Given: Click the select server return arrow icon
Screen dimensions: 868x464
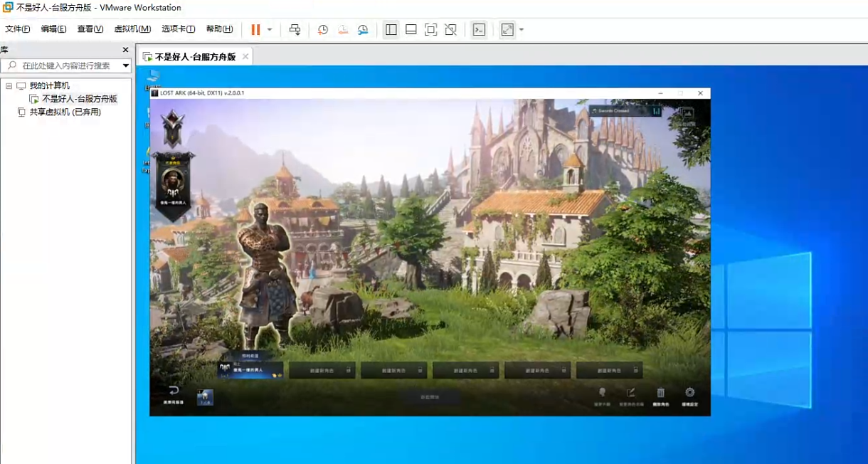Looking at the screenshot, I should 174,392.
